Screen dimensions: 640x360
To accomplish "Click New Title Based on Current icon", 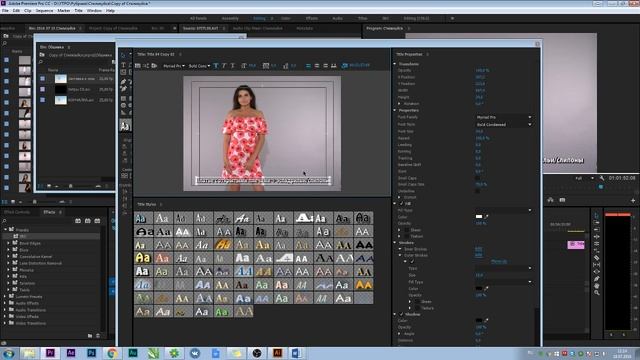I will (138, 66).
